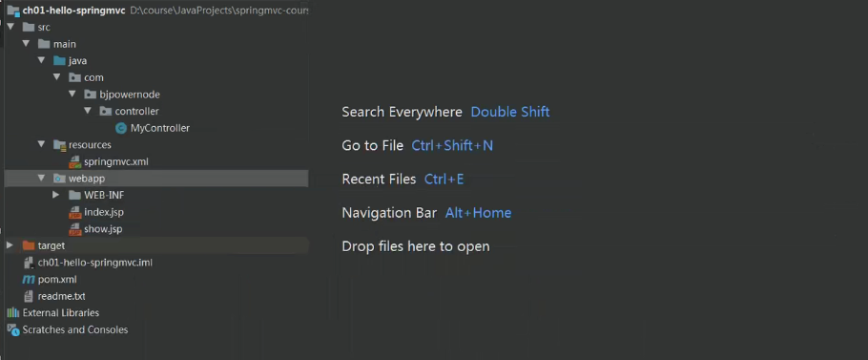Select the com package label
This screenshot has width=868, height=360.
93,77
